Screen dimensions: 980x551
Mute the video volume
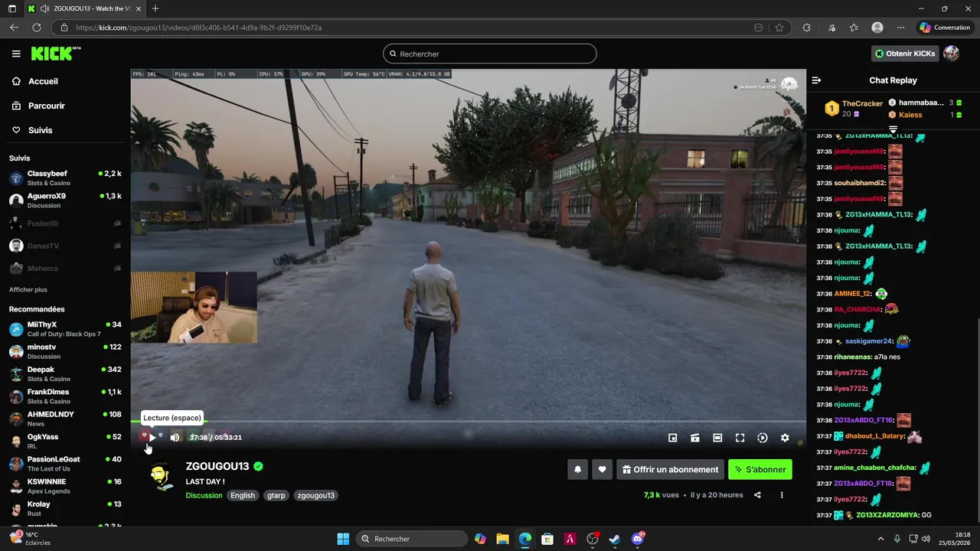175,438
